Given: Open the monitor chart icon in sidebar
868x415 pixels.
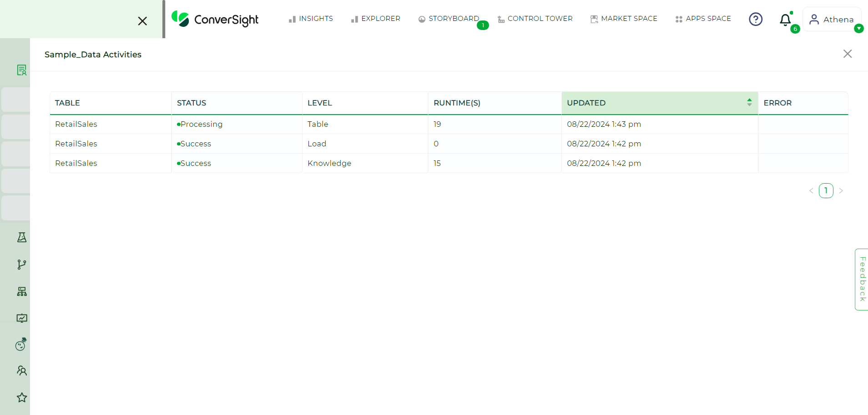Looking at the screenshot, I should 21,318.
